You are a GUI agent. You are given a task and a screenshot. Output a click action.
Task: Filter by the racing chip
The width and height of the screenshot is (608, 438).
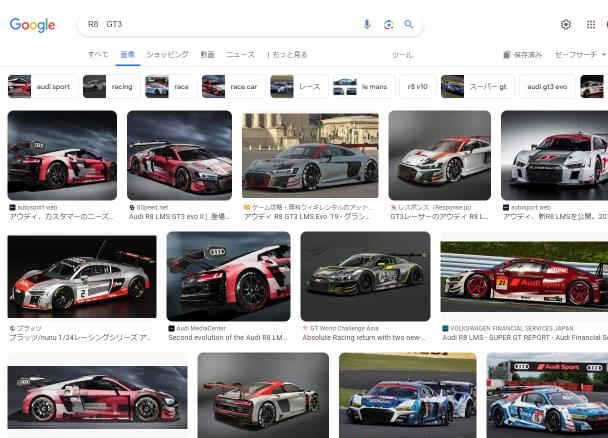pyautogui.click(x=111, y=86)
